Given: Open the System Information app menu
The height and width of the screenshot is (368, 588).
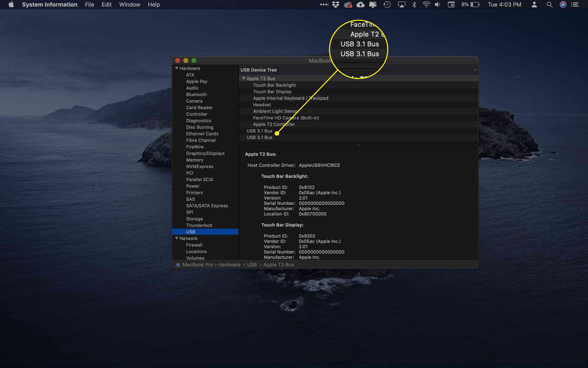Looking at the screenshot, I should pyautogui.click(x=50, y=5).
